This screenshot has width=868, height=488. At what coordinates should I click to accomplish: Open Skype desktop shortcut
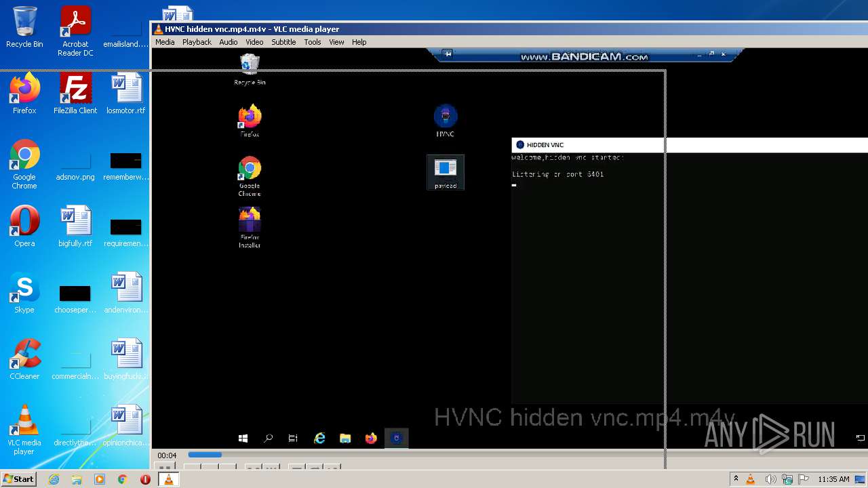pos(24,293)
